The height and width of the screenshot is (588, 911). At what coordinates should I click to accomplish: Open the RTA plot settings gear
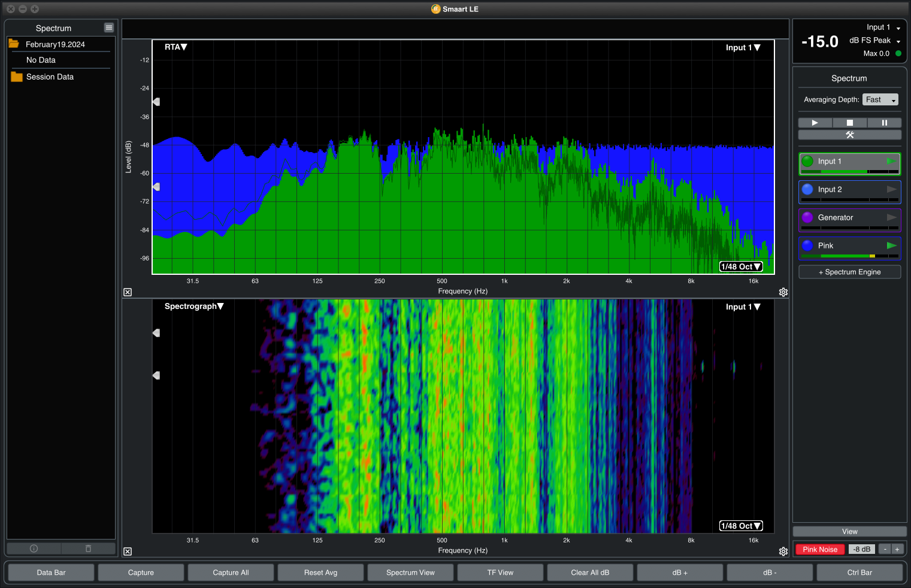[783, 292]
